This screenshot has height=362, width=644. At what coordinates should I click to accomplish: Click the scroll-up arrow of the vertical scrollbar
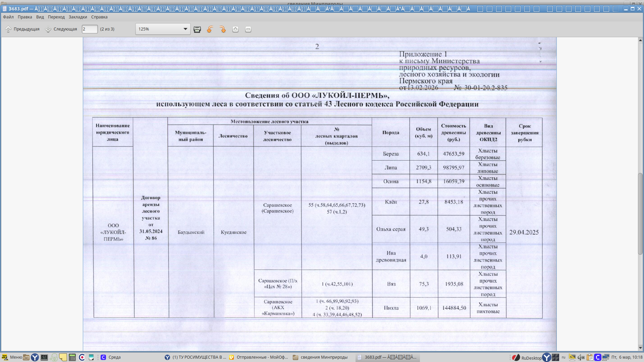click(640, 40)
